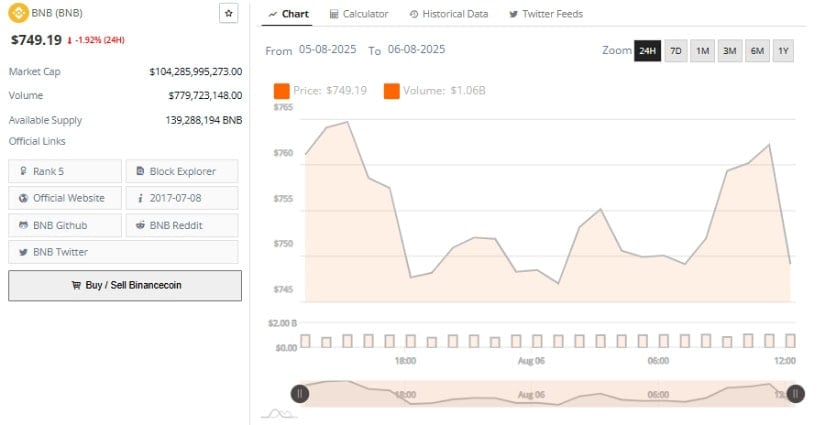825x425 pixels.
Task: Grab the right handle of range navigator
Action: pos(796,393)
